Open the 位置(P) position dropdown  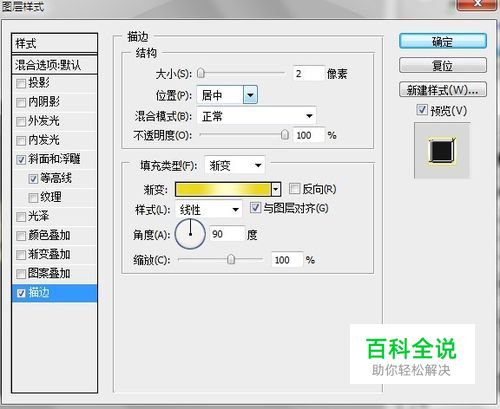point(250,95)
